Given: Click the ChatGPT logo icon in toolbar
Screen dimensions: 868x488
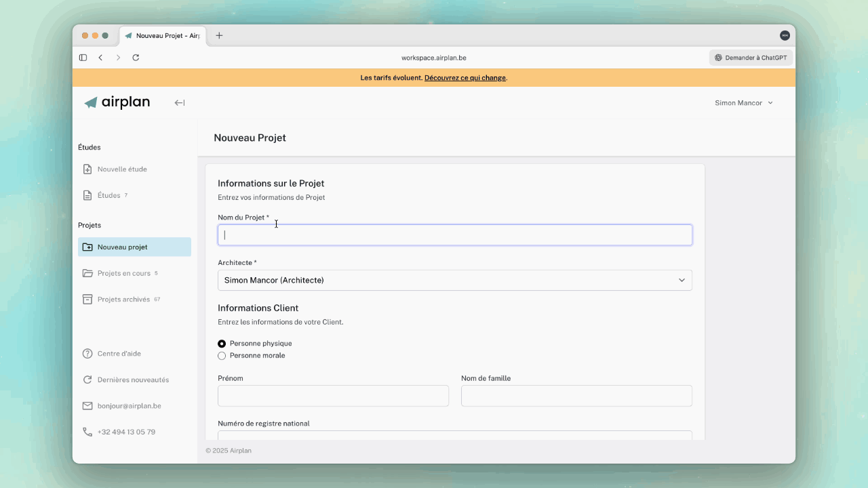Looking at the screenshot, I should point(718,58).
